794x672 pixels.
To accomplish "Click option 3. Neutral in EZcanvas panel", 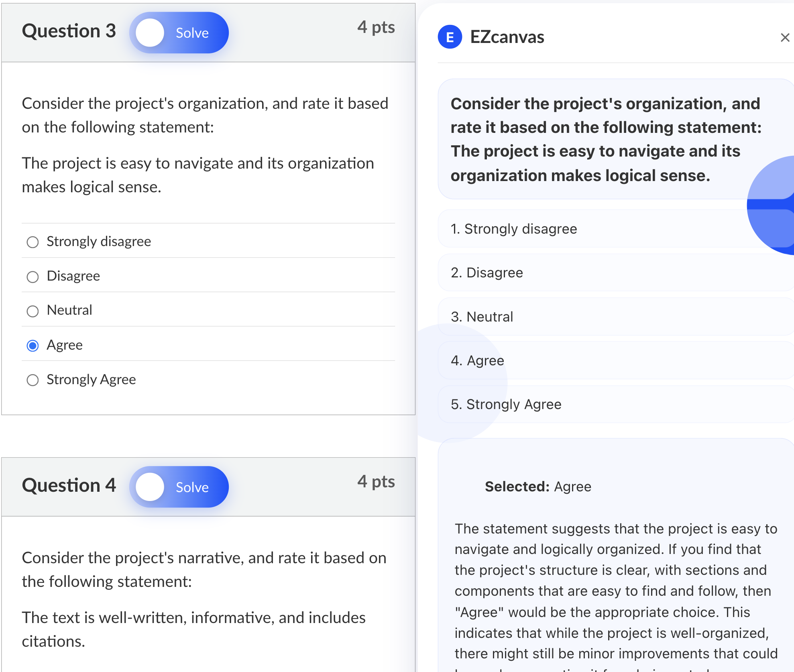I will coord(616,317).
